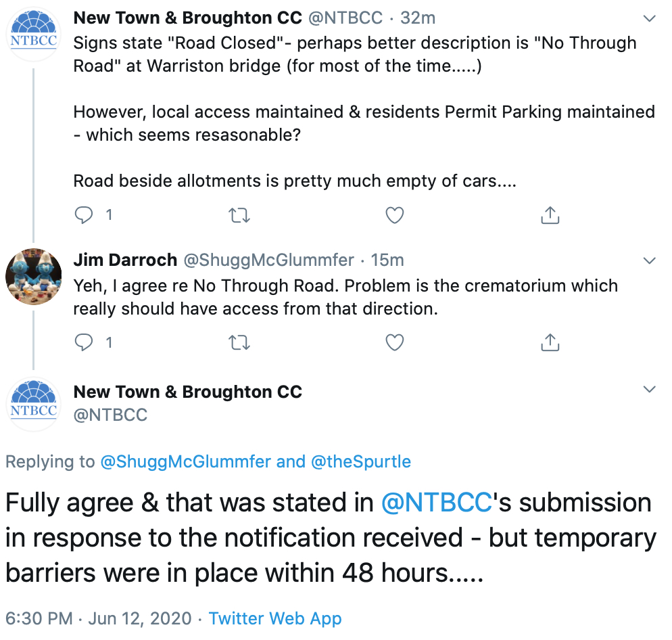Open the @ShuggMcGlummfer replying-to link

(x=185, y=461)
